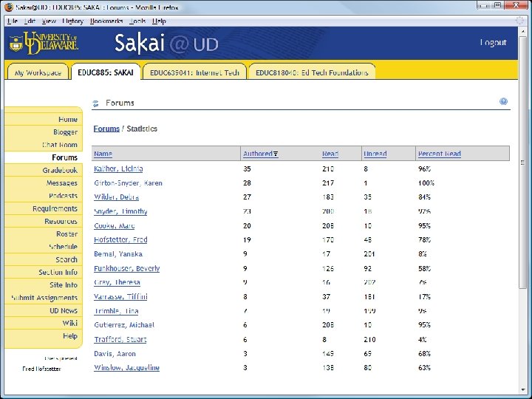The width and height of the screenshot is (532, 399).
Task: Open the View menu
Action: 49,21
